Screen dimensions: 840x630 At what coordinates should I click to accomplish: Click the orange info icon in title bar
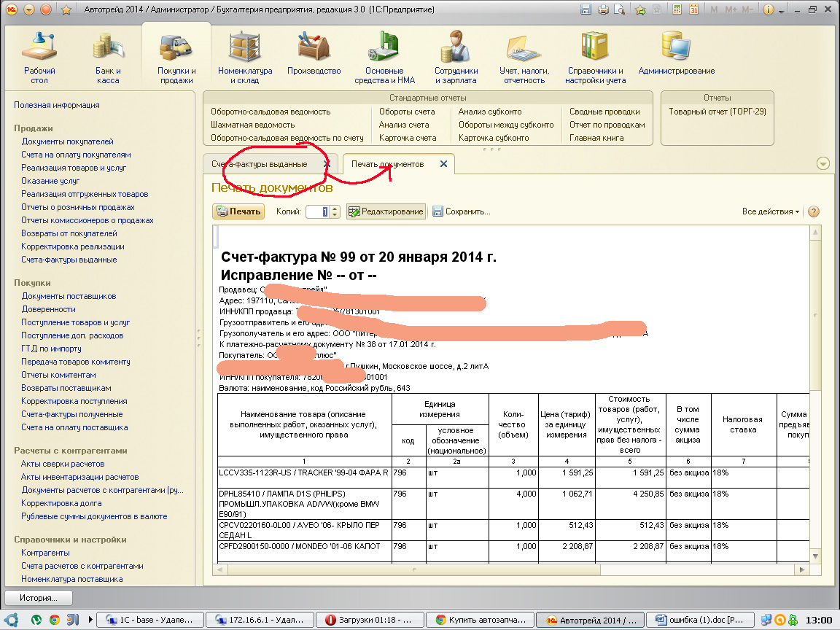(x=769, y=9)
